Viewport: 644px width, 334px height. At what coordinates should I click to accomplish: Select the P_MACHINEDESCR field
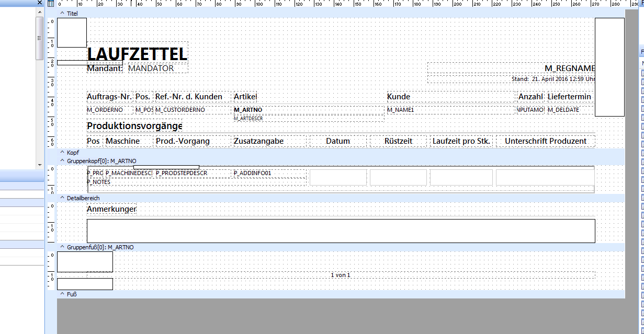(129, 173)
